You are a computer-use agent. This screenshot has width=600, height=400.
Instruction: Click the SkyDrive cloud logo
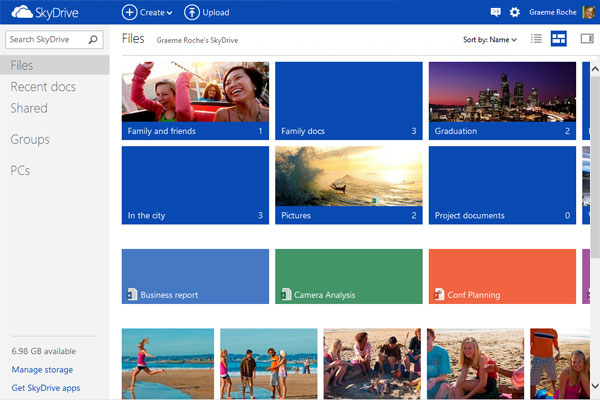pyautogui.click(x=19, y=12)
